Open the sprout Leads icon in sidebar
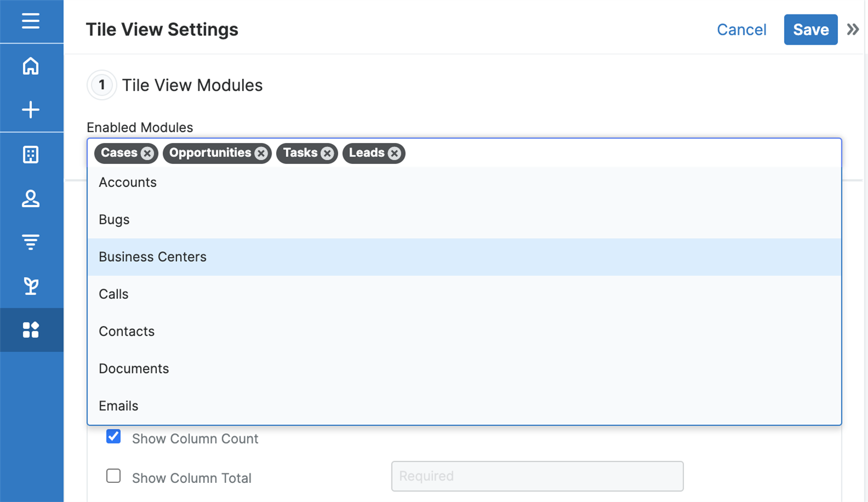The width and height of the screenshot is (868, 502). click(x=31, y=285)
